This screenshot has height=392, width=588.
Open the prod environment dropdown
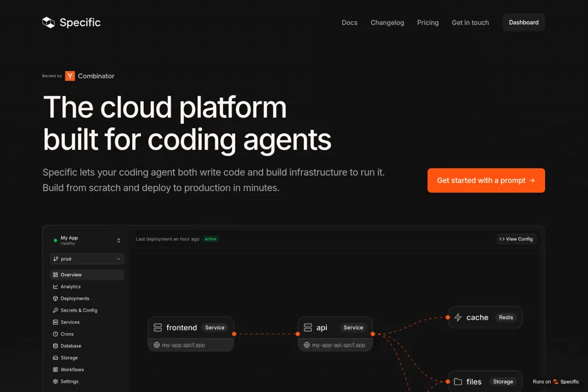coord(87,259)
